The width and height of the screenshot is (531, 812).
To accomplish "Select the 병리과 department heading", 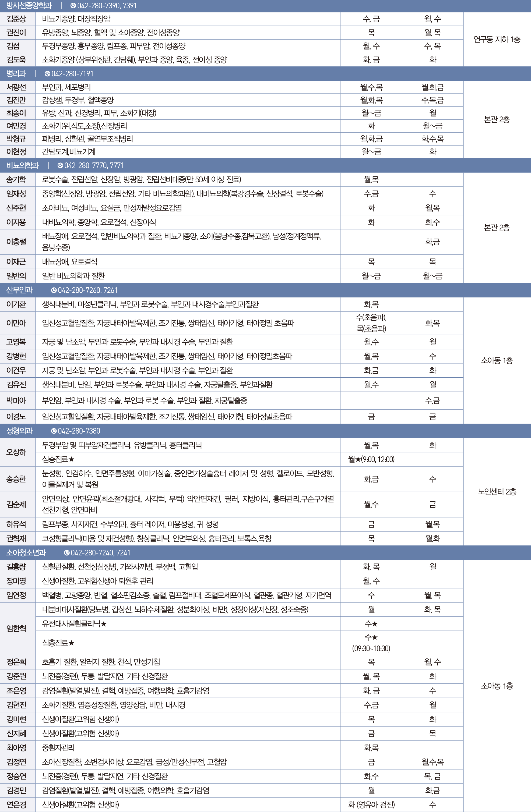I will 16,74.
